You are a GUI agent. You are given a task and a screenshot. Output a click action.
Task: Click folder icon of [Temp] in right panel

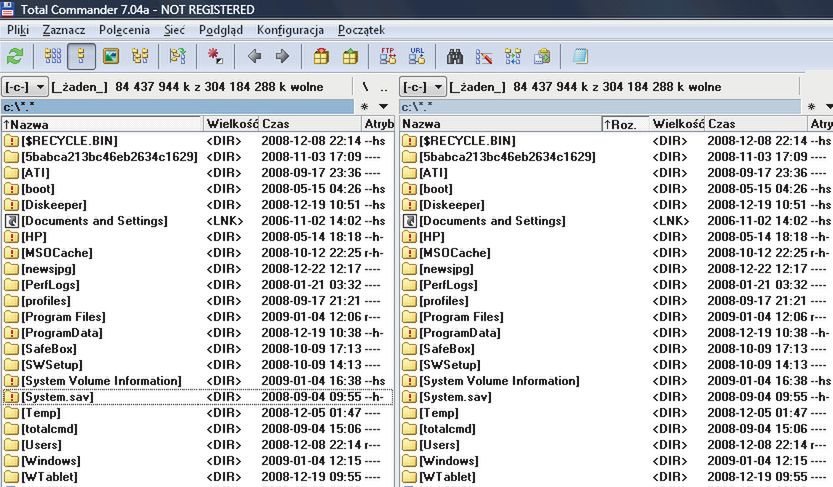[410, 413]
